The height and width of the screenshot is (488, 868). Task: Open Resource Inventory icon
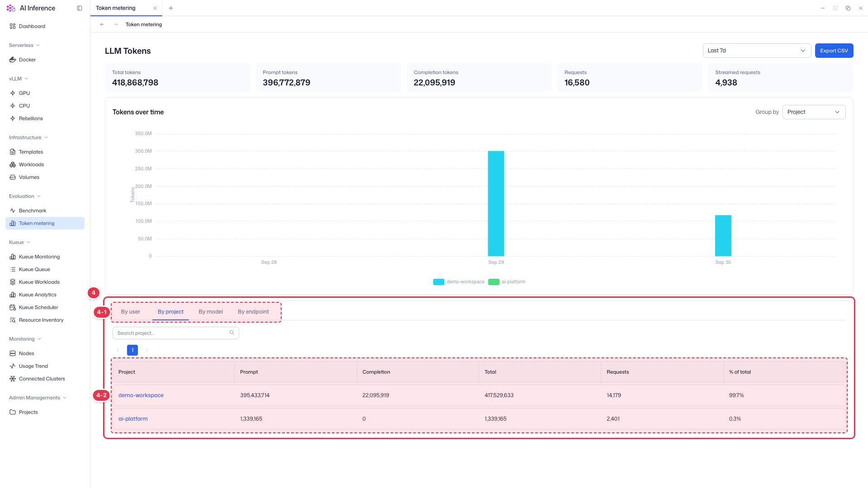point(13,320)
